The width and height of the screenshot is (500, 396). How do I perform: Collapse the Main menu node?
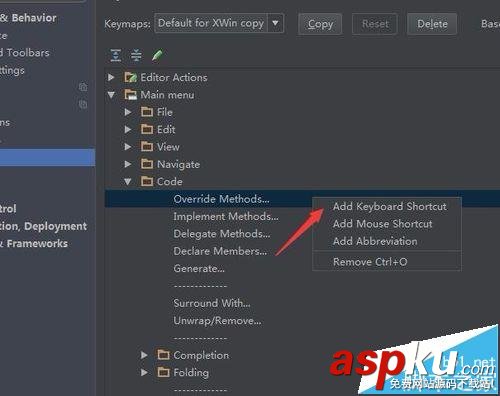[111, 95]
